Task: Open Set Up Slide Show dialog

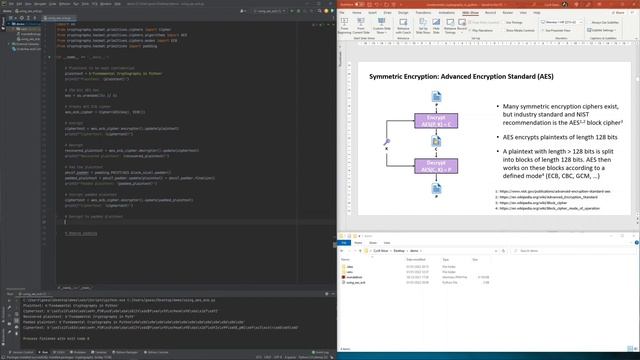Action: (x=423, y=25)
